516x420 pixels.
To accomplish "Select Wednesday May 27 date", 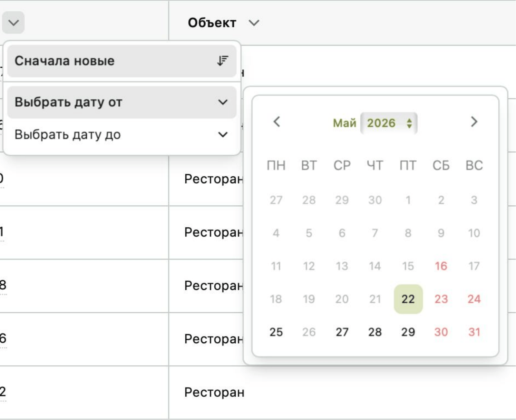I will 342,332.
